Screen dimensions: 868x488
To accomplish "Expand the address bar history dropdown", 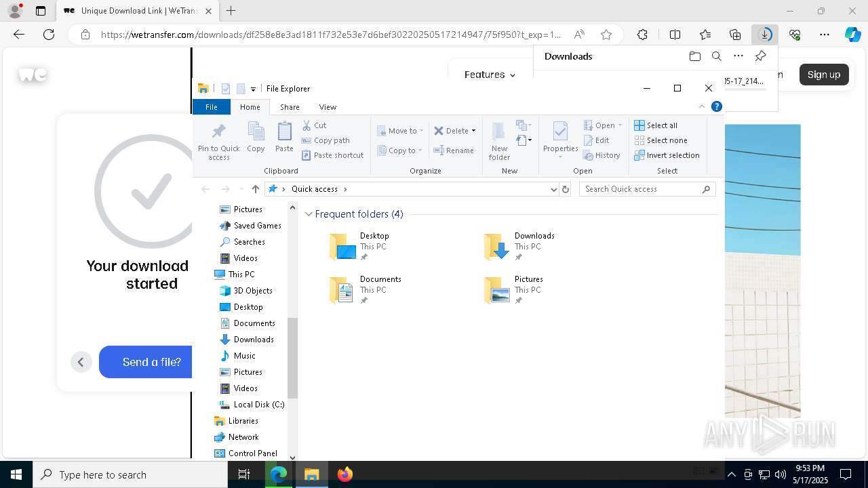I will pos(553,189).
